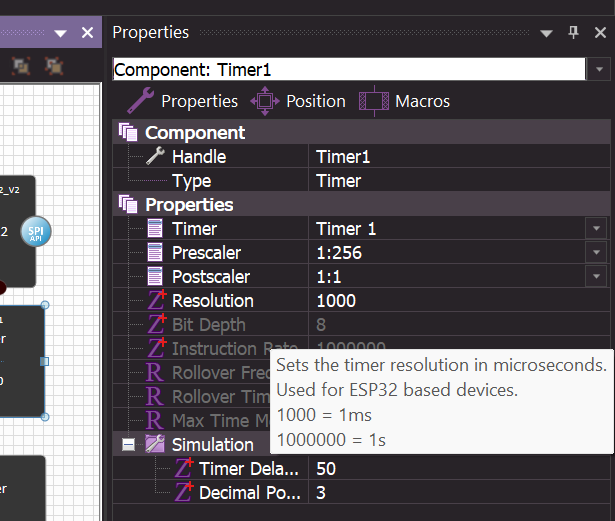Viewport: 615px width, 521px height.
Task: Click the Properties tab wrench icon
Action: click(140, 100)
